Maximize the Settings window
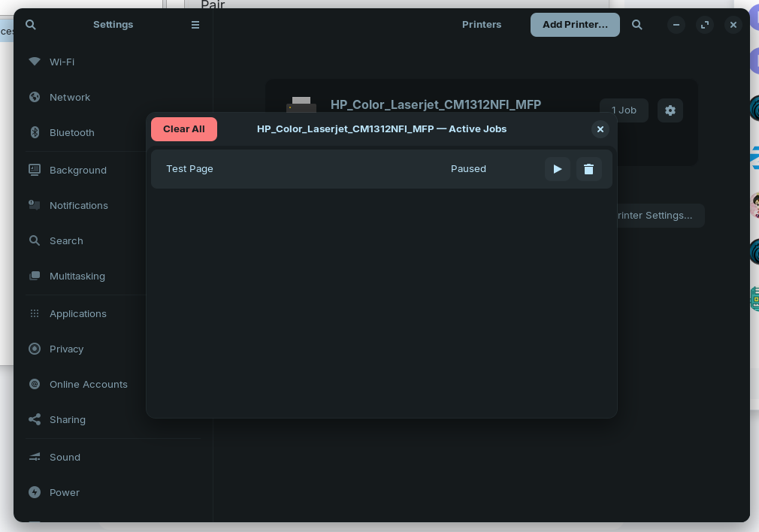Screen dimensions: 759x532 pos(705,25)
